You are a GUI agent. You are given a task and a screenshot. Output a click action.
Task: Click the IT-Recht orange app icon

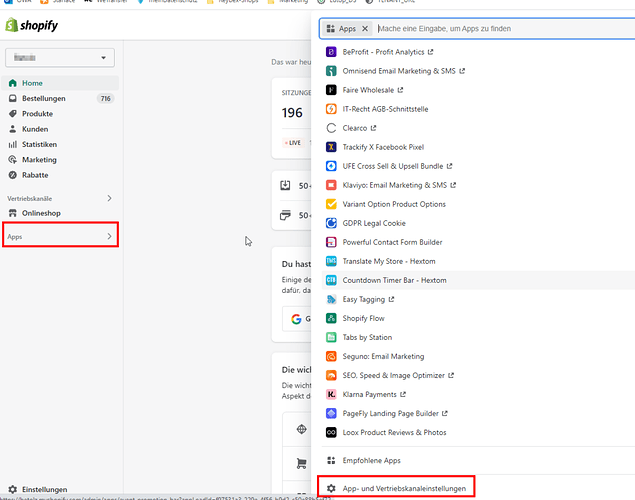coord(331,109)
